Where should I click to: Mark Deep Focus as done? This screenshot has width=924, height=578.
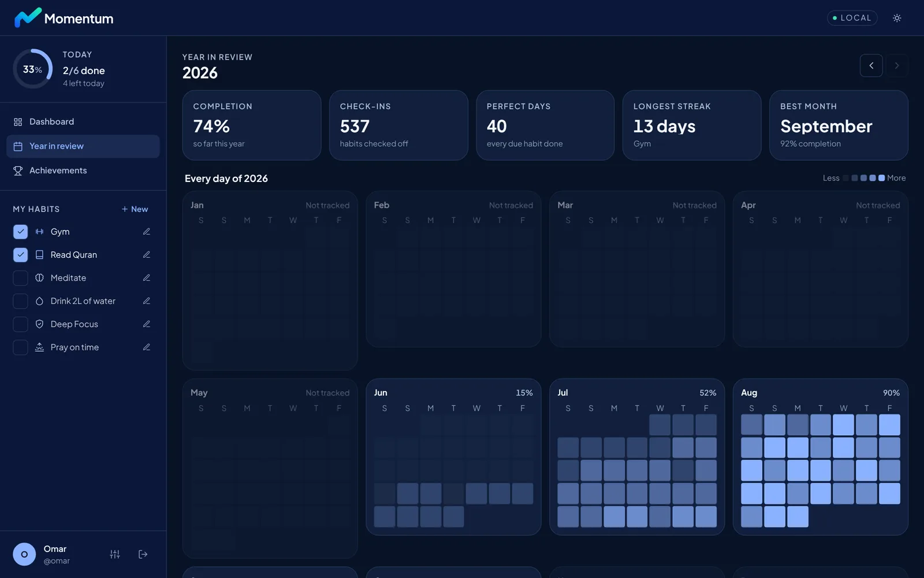[20, 324]
